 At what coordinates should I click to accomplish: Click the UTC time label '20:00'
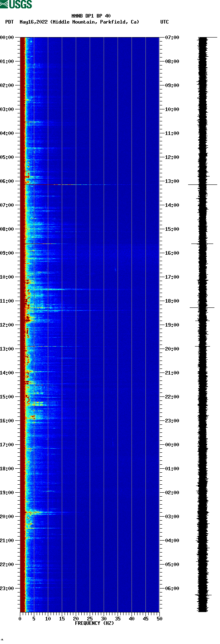tap(172, 349)
